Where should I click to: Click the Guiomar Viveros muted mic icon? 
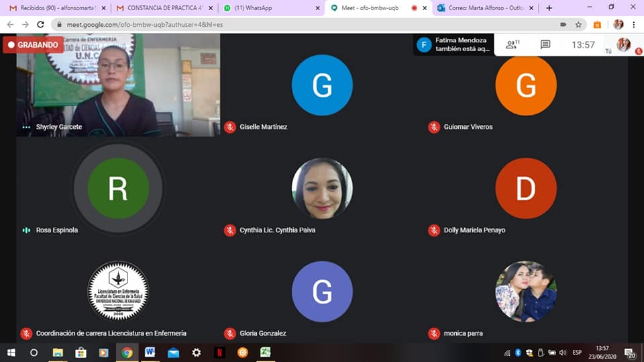coord(434,127)
